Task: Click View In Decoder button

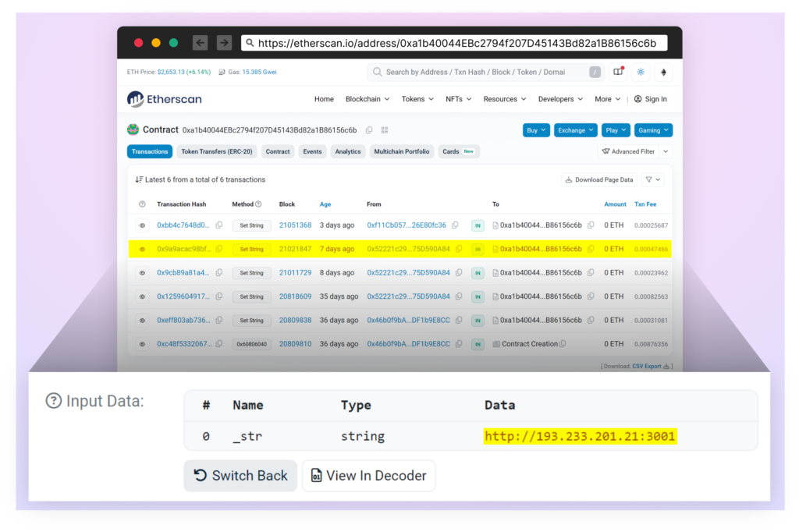Action: [x=368, y=475]
